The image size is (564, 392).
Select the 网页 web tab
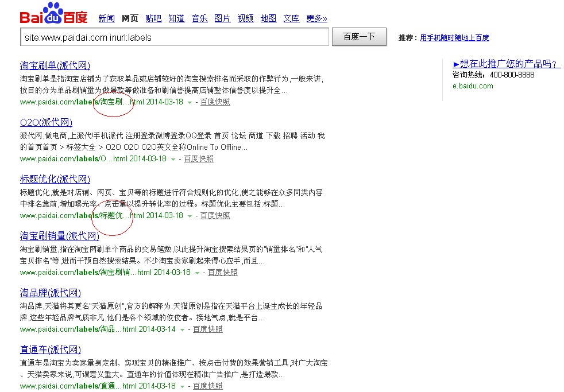(x=130, y=18)
